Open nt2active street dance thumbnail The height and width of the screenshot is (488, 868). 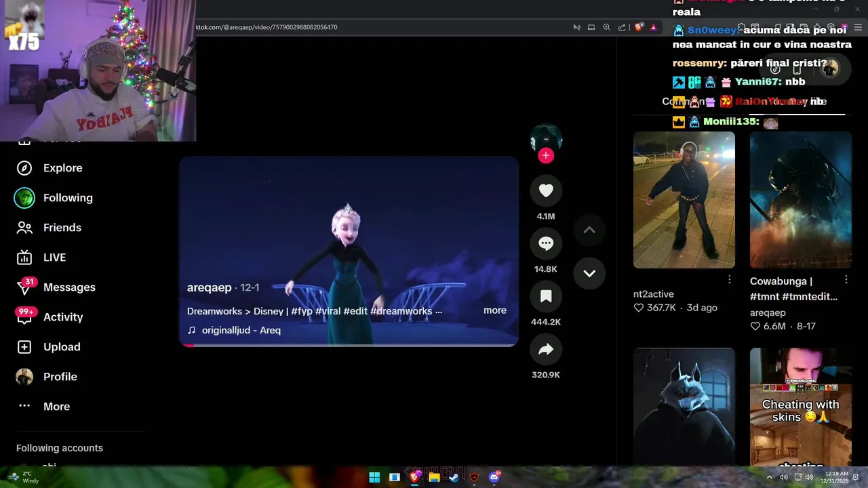(684, 200)
